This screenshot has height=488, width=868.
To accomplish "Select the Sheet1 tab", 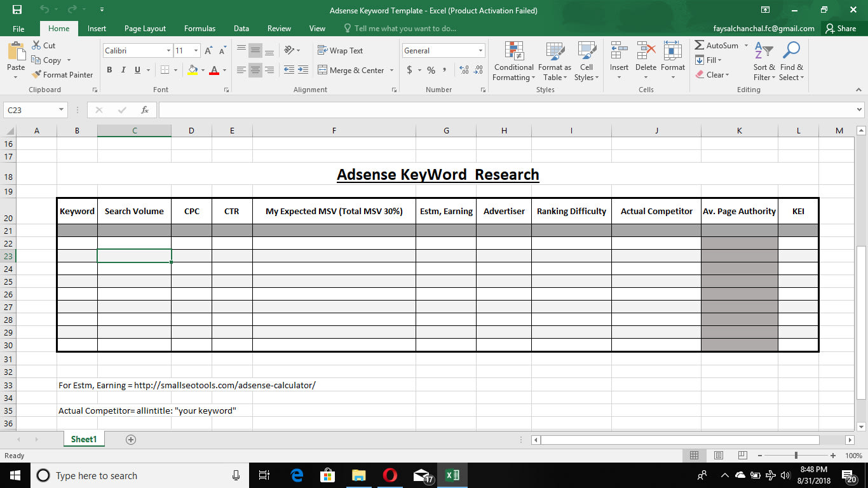I will (83, 438).
